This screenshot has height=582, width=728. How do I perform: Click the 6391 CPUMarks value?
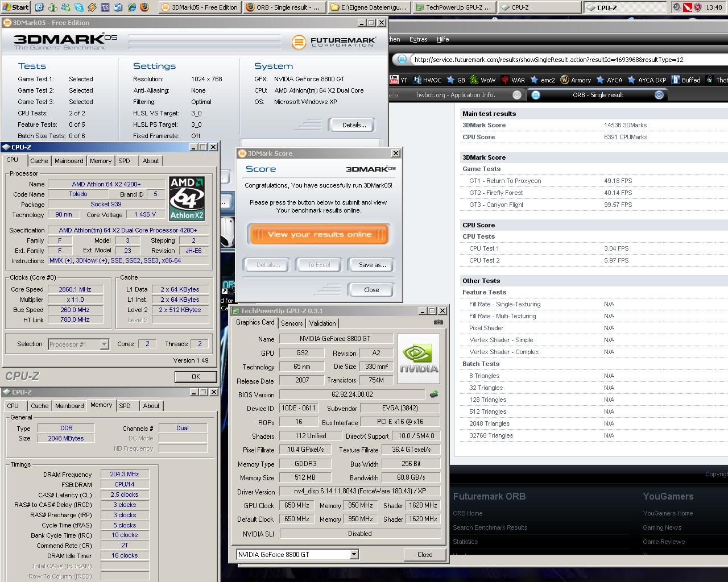click(x=626, y=137)
